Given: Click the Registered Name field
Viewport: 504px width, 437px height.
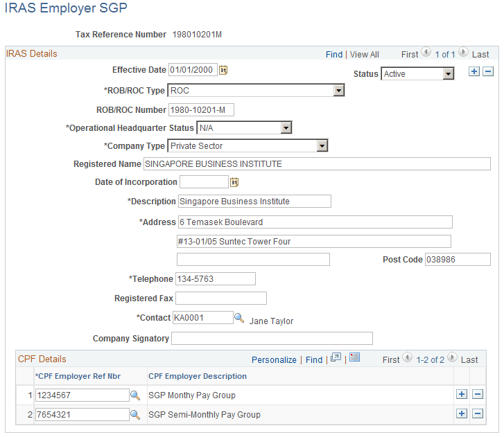Looking at the screenshot, I should [317, 163].
